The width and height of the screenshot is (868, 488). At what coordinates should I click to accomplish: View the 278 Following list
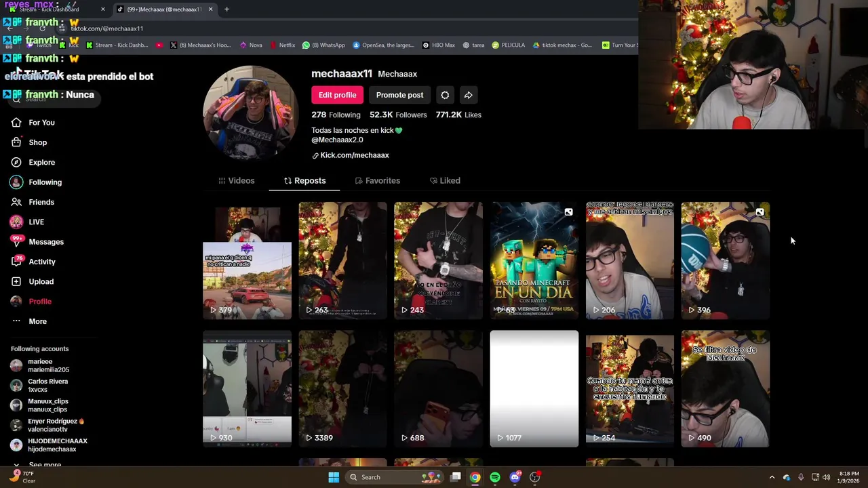336,115
